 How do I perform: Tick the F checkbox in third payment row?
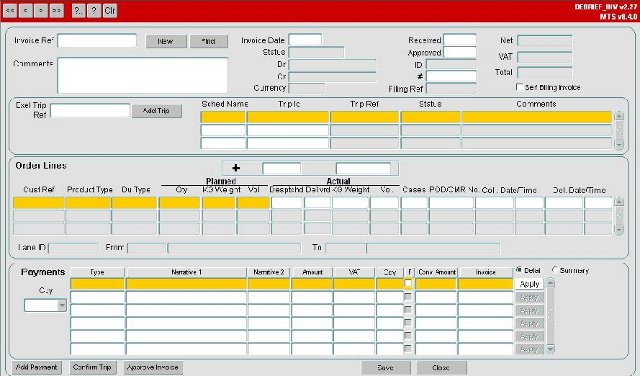408,309
